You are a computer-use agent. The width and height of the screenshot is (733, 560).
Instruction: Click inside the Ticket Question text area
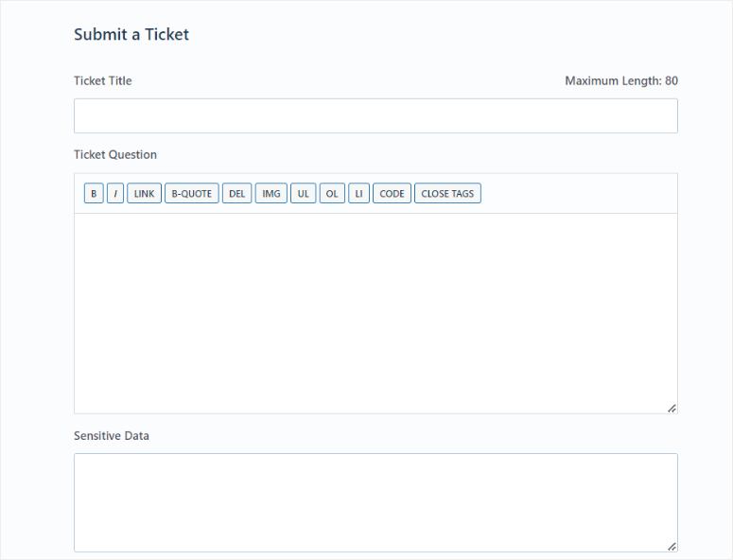375,312
